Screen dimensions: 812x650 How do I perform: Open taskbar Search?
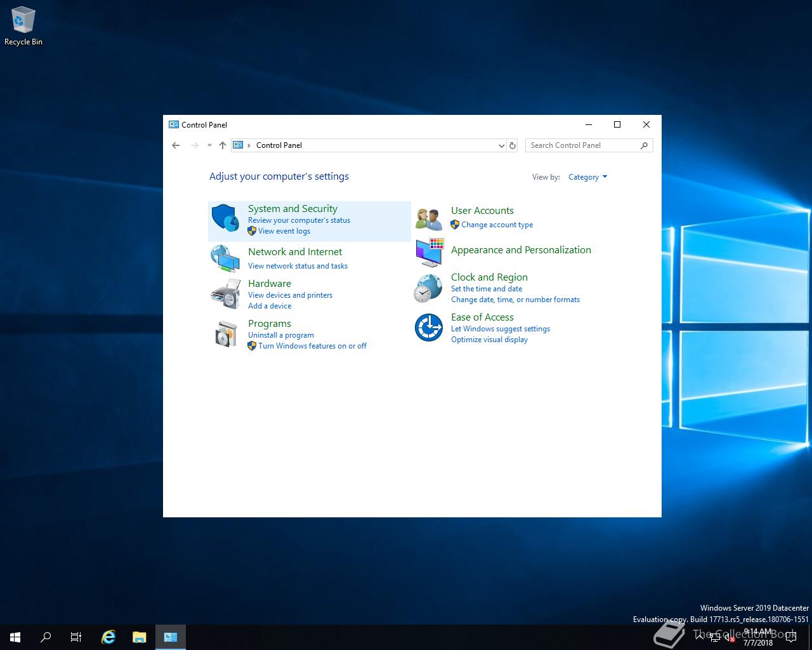(46, 637)
